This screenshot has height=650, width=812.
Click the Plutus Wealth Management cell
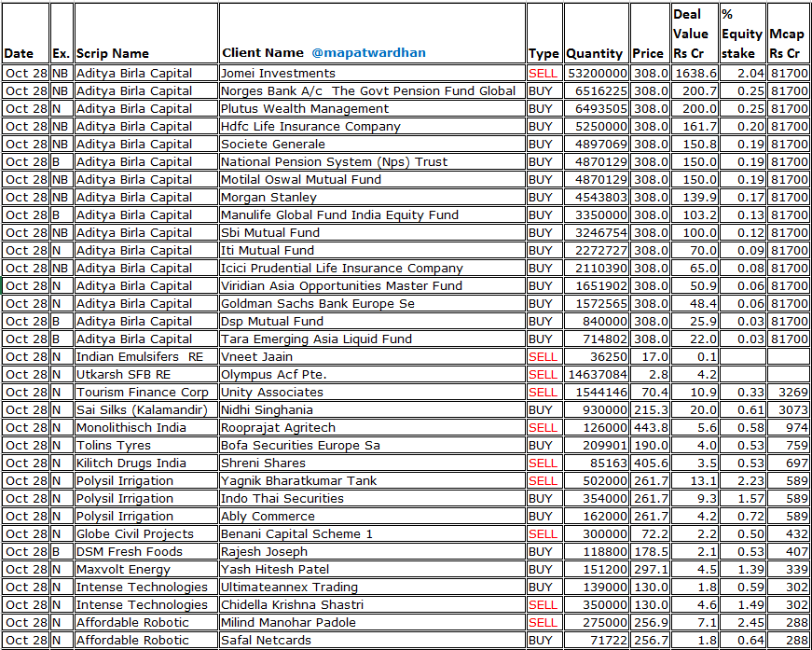click(x=372, y=109)
